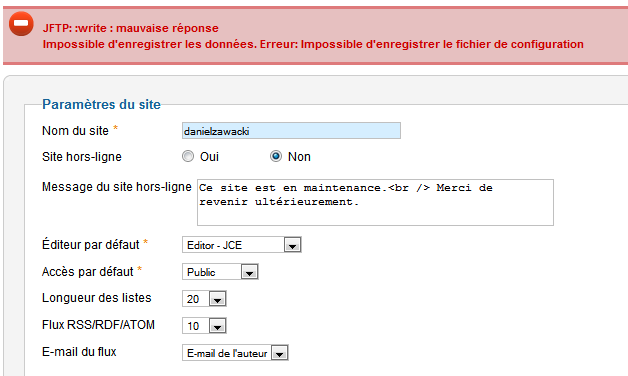Click the Nom du site input field
Image resolution: width=628 pixels, height=376 pixels.
coord(291,131)
